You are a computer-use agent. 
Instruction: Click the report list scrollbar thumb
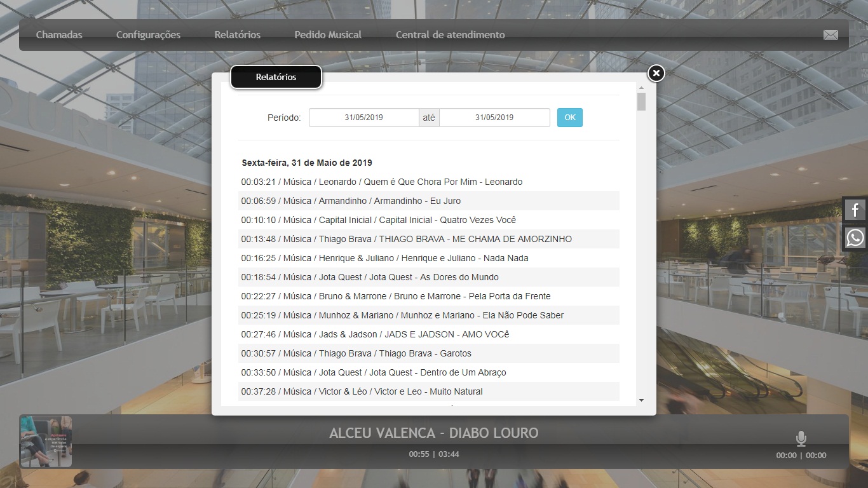[641, 102]
